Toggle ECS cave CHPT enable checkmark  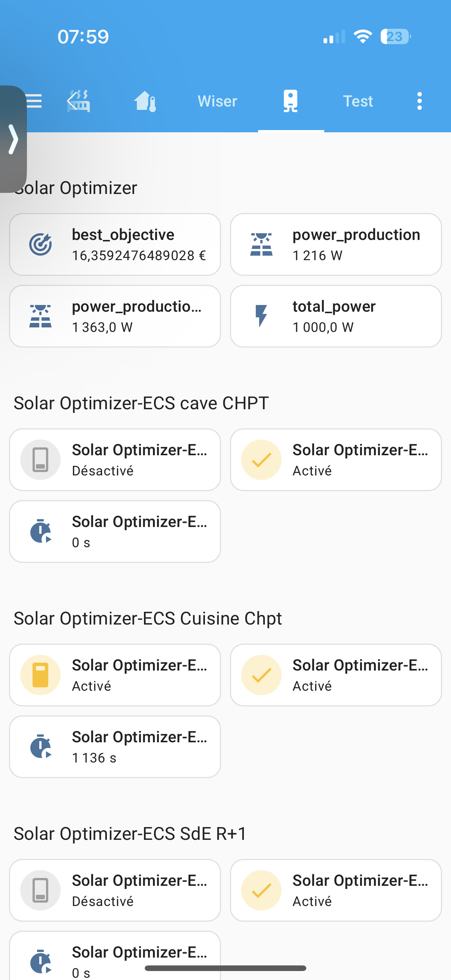coord(261,460)
